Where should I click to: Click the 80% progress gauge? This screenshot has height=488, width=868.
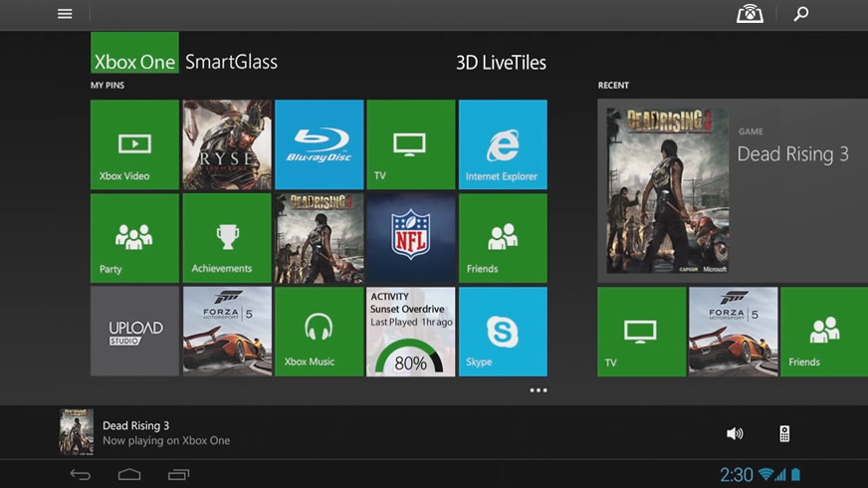[410, 358]
